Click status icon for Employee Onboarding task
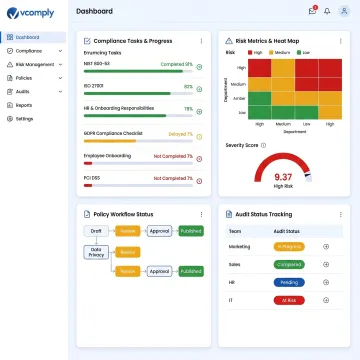Image resolution: width=360 pixels, height=360 pixels. point(199,159)
